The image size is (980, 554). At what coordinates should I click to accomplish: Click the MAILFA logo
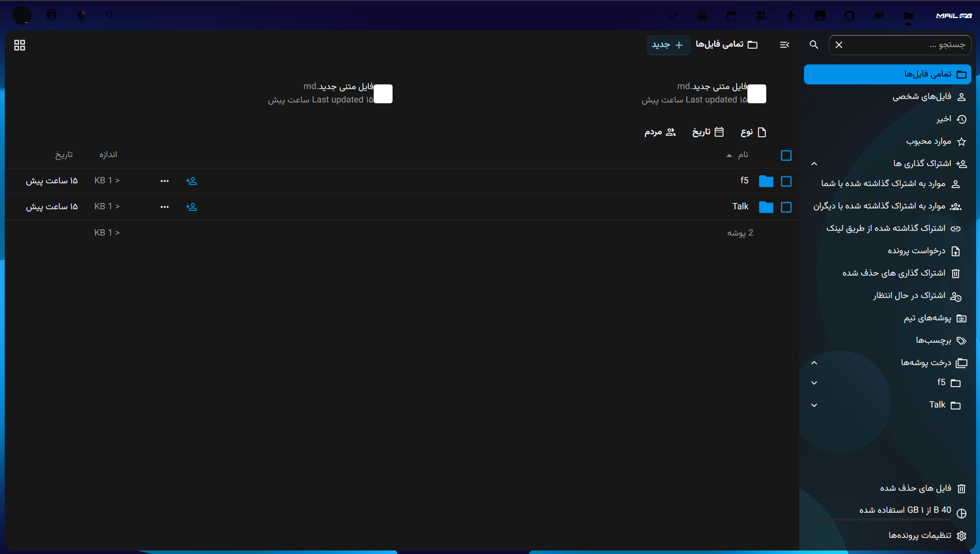click(954, 16)
